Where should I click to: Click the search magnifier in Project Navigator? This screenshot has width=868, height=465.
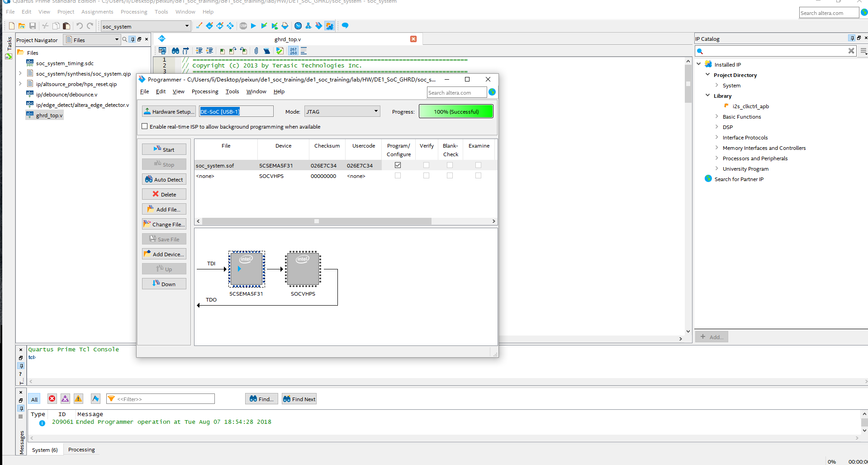pos(124,40)
